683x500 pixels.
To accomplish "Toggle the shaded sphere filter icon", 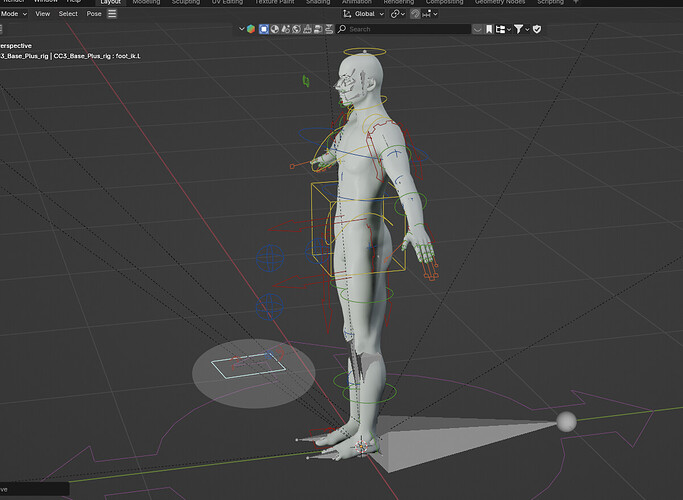I will 275,29.
